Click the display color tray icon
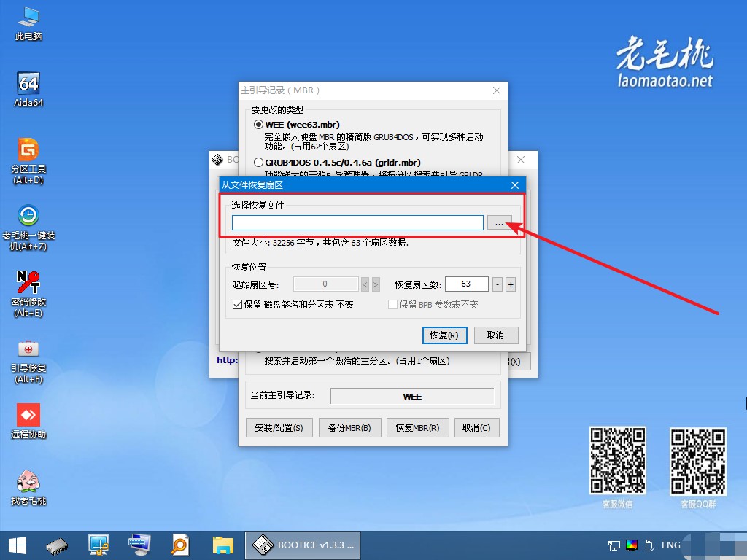Image resolution: width=747 pixels, height=560 pixels. [632, 545]
